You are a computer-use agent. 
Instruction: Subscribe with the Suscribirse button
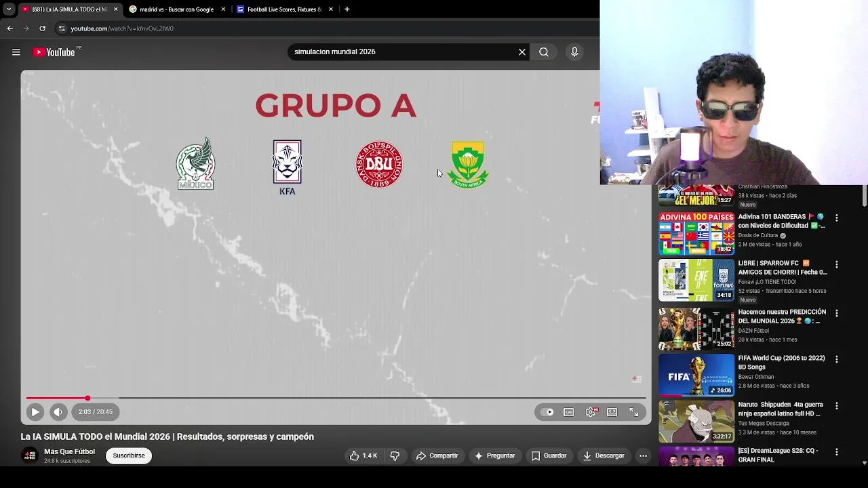129,455
